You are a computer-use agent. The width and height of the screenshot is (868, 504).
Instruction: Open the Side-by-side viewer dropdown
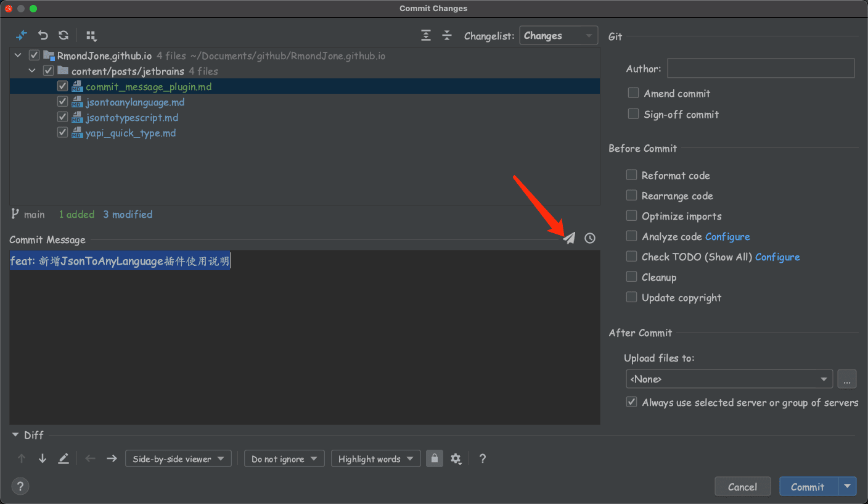178,458
